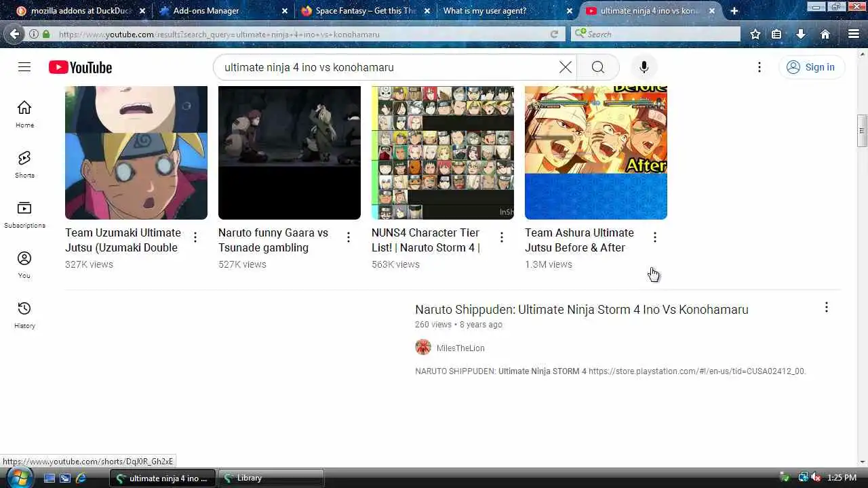The width and height of the screenshot is (868, 488).
Task: Open the network tray icon
Action: 803,478
